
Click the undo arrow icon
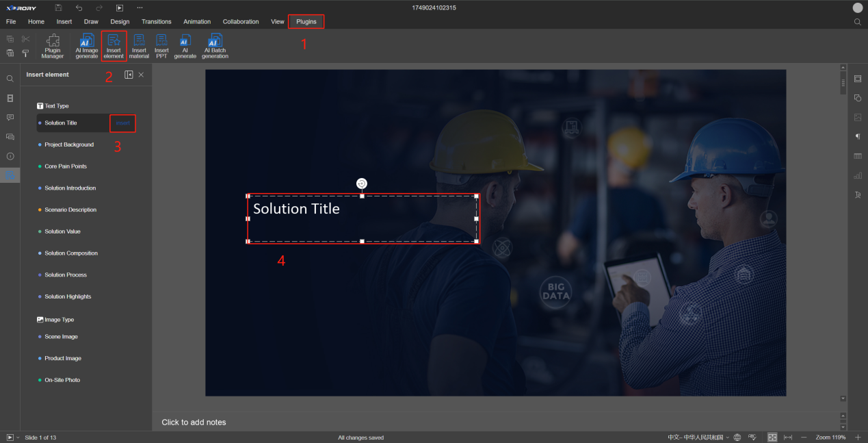pos(79,8)
